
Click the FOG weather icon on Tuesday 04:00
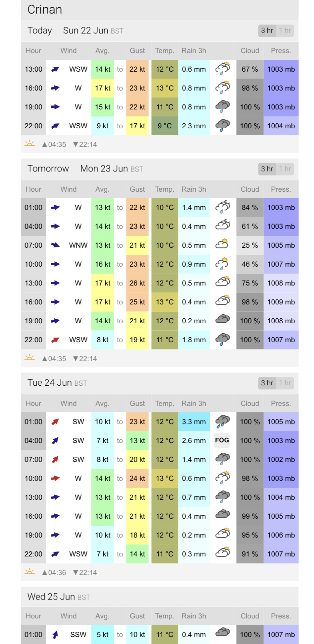click(x=222, y=440)
